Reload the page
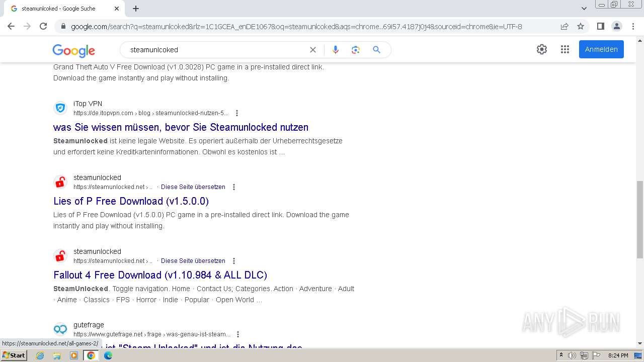This screenshot has height=362, width=644. point(43,26)
